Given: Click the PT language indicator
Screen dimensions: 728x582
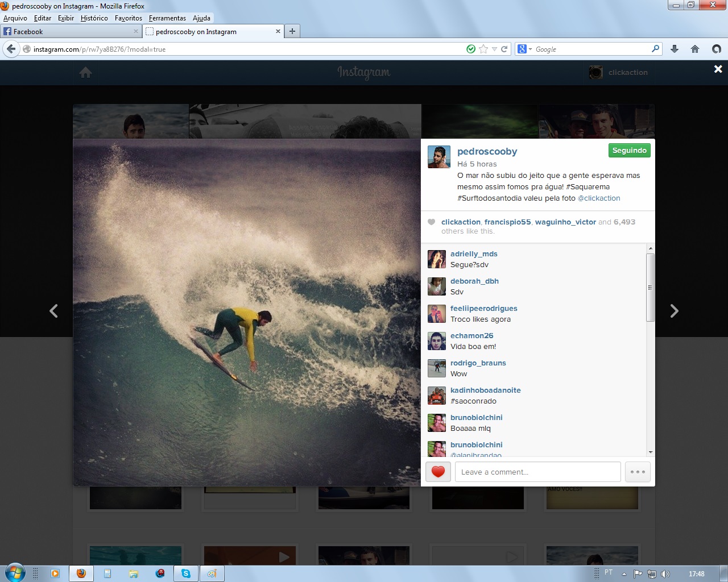Looking at the screenshot, I should click(609, 573).
